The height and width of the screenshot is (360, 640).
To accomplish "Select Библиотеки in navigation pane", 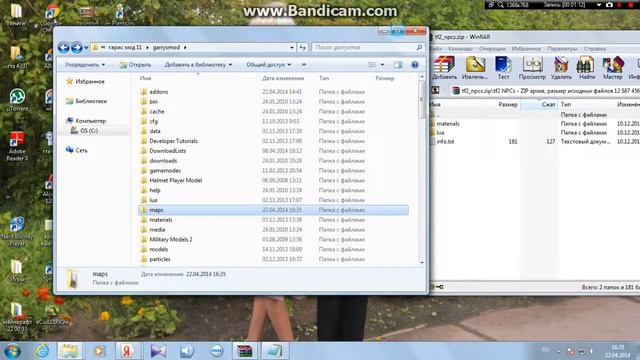I will tap(87, 101).
